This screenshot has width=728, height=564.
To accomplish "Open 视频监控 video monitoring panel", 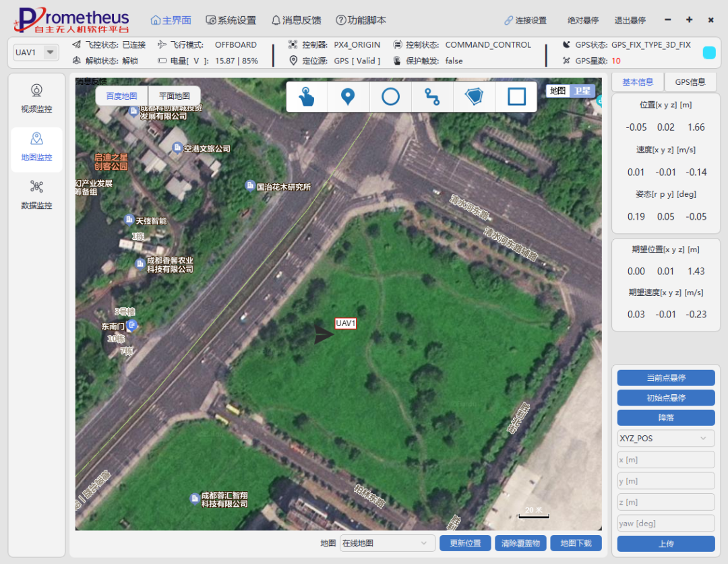I will (x=36, y=98).
